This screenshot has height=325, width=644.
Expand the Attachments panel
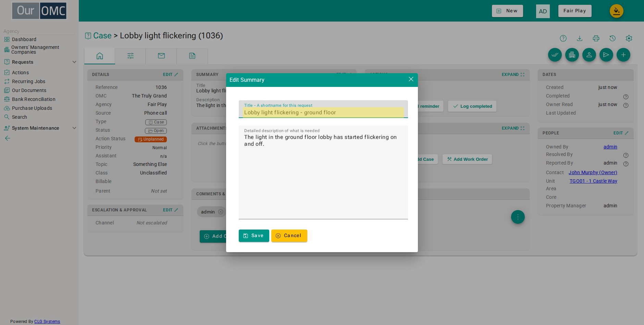click(x=513, y=128)
